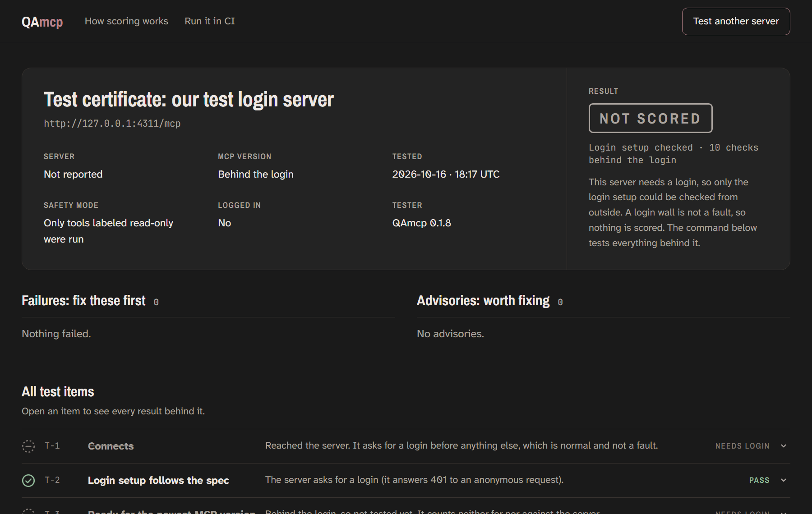Open How scoring works page

point(126,21)
